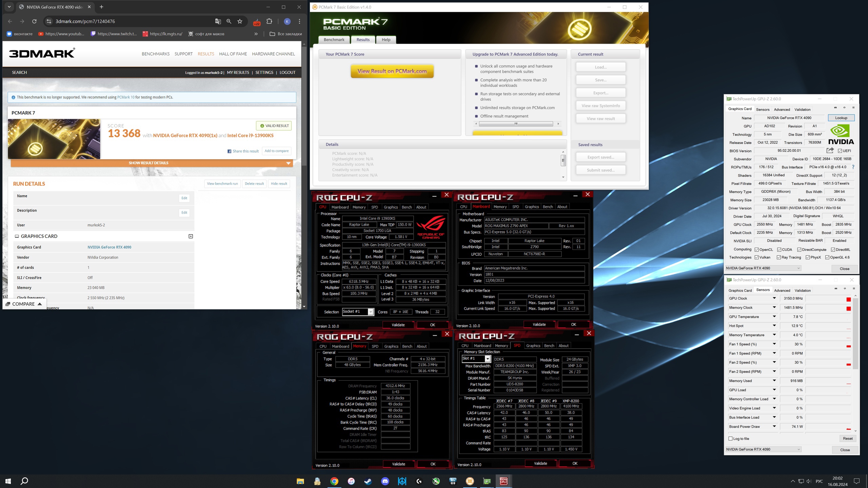Open Logitech G HUB from taskbar
Image resolution: width=868 pixels, height=488 pixels.
click(x=419, y=481)
